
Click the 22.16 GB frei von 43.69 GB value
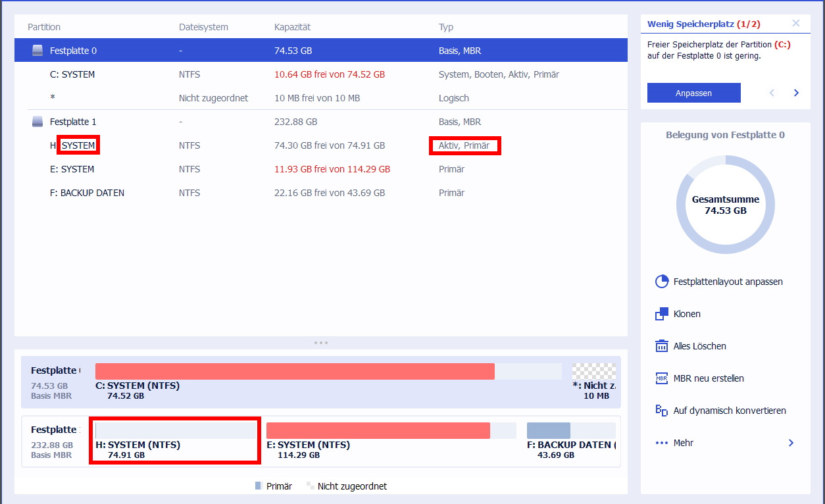[x=330, y=193]
